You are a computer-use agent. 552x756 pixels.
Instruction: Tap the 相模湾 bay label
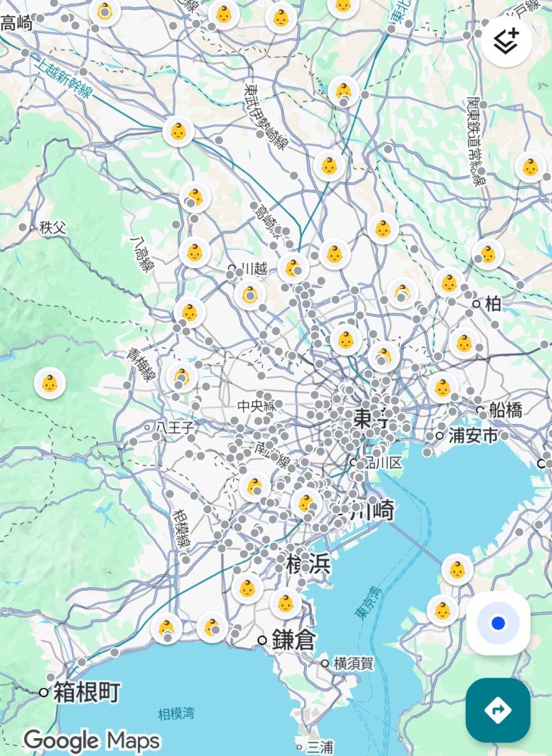pyautogui.click(x=176, y=714)
